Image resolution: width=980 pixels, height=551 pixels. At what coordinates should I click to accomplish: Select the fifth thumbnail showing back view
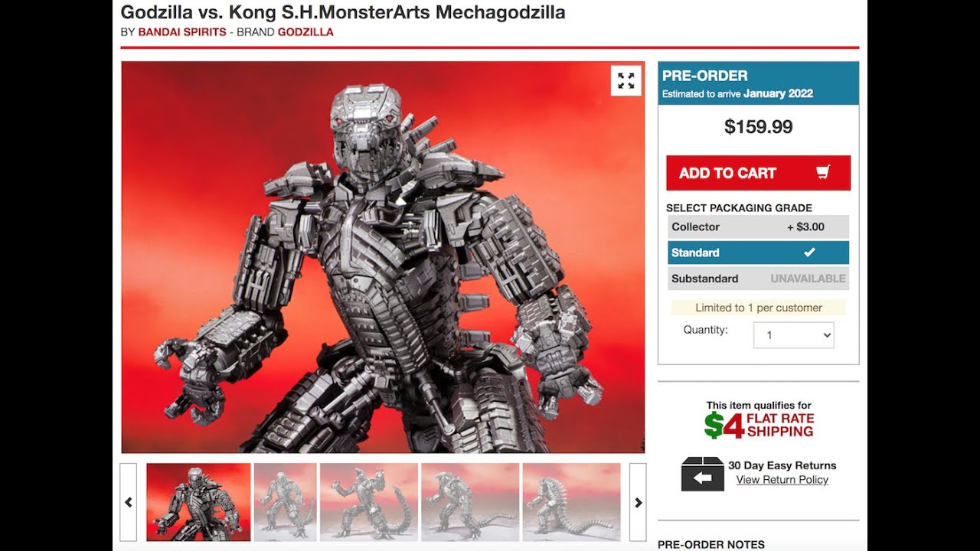point(571,502)
